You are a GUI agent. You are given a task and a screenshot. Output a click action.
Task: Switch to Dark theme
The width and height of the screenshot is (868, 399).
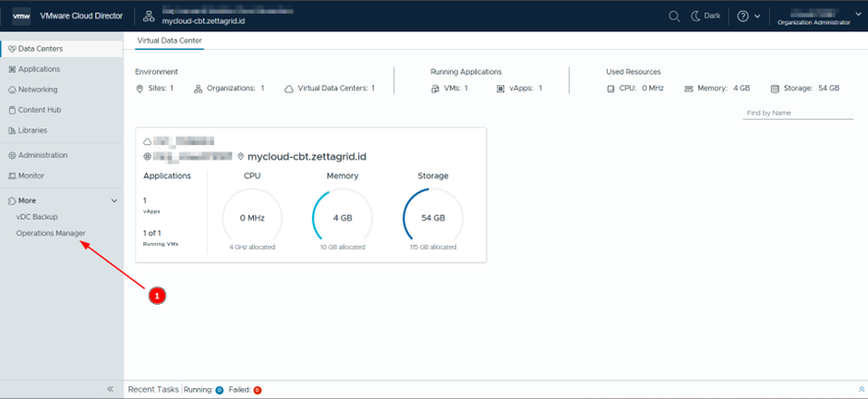[705, 16]
